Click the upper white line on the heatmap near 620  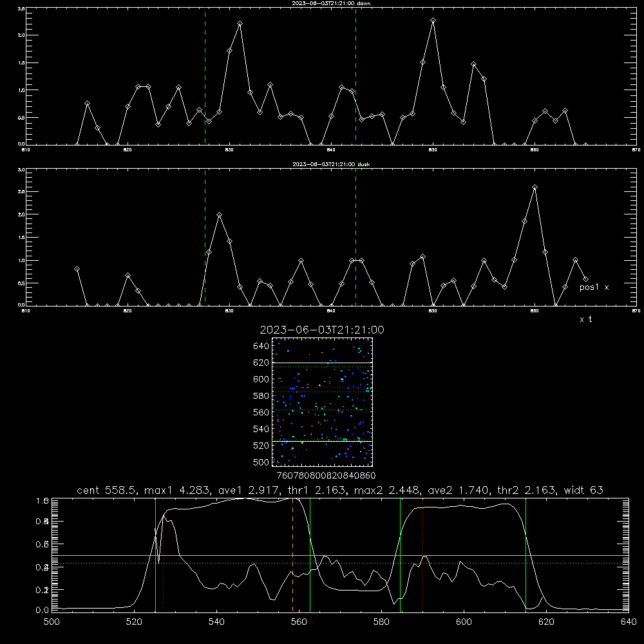(x=323, y=363)
